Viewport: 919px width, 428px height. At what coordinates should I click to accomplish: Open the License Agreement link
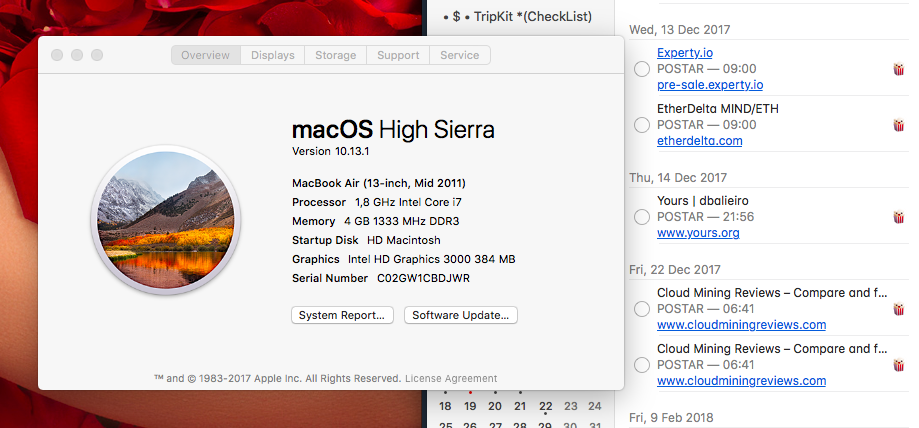click(451, 379)
